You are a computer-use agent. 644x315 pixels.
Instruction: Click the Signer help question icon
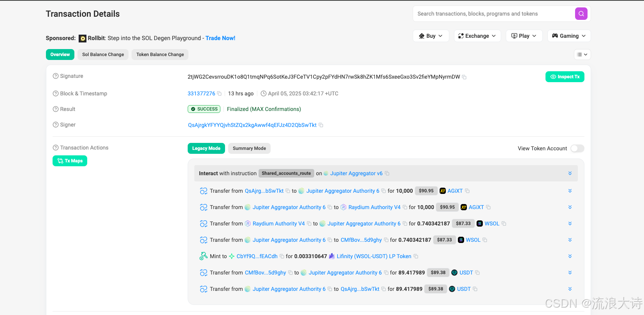tap(55, 125)
